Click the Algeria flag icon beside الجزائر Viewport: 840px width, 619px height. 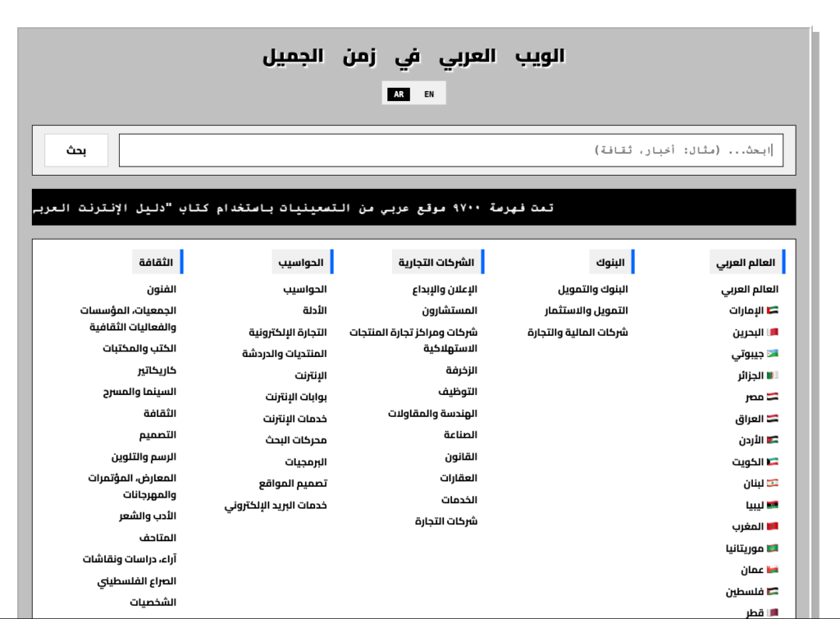[x=772, y=375]
